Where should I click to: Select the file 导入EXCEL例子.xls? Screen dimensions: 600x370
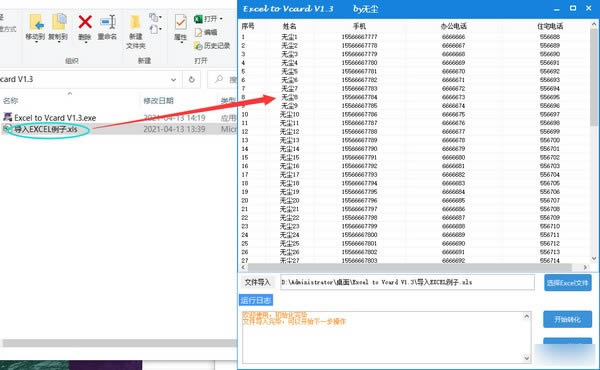click(x=46, y=129)
